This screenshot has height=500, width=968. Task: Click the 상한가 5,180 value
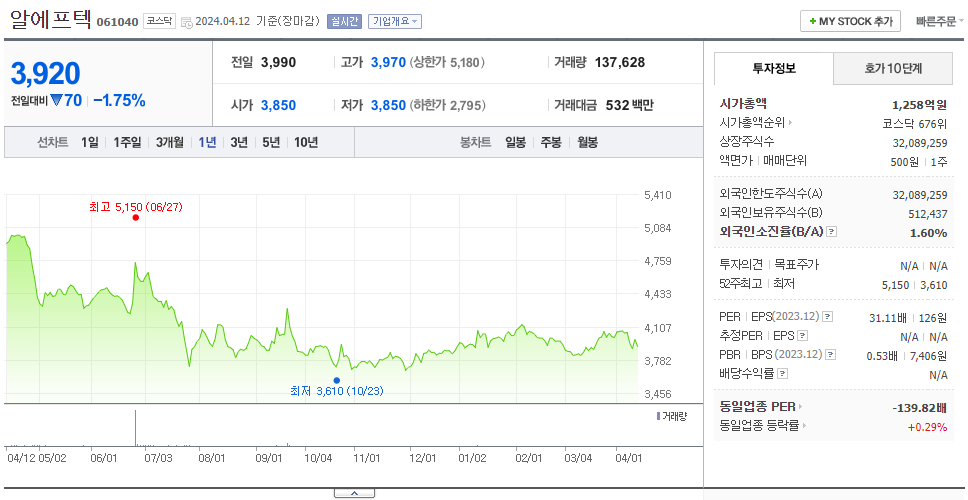pos(448,62)
